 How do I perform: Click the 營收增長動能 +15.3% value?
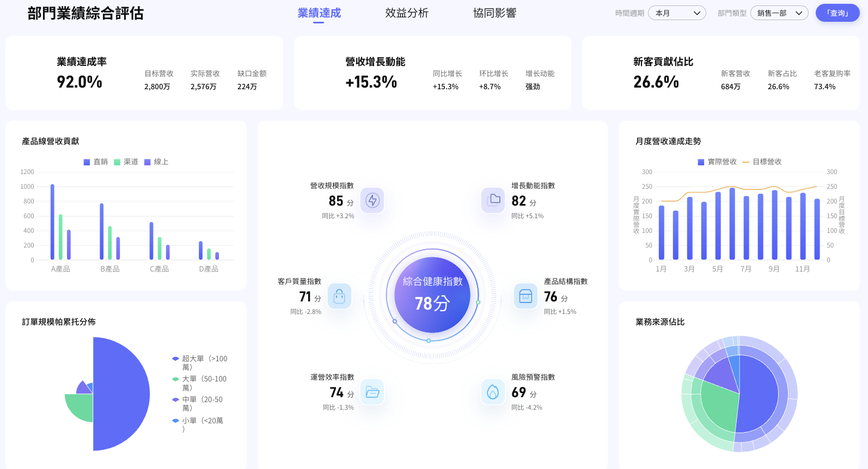[371, 82]
